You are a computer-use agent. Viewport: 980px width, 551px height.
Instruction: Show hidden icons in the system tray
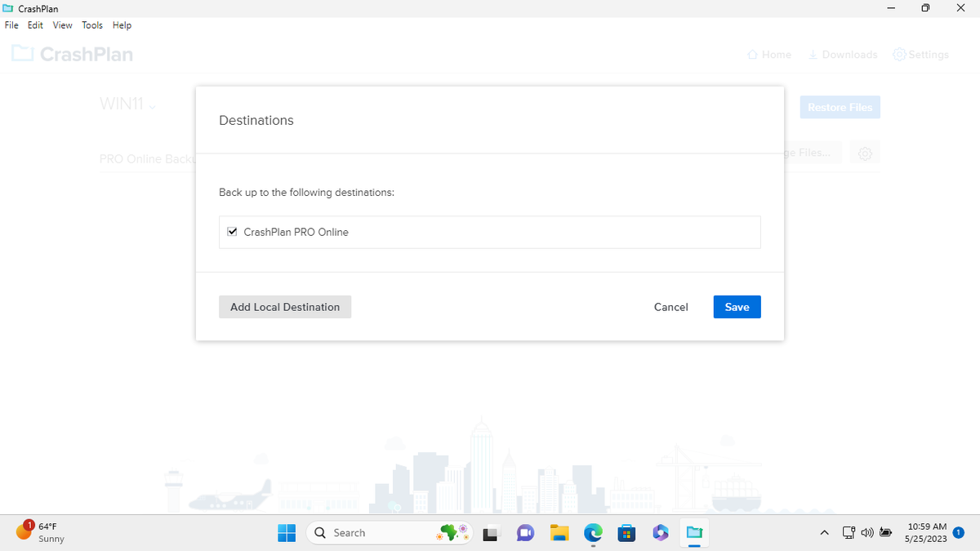824,532
